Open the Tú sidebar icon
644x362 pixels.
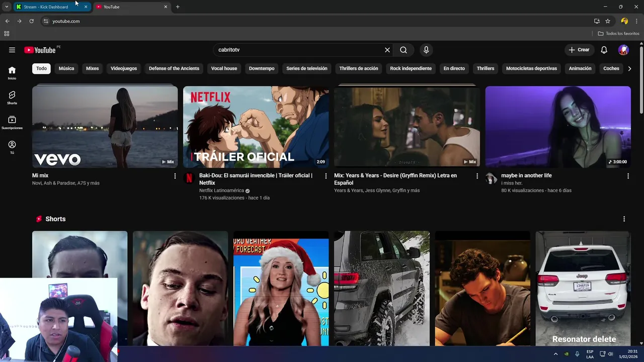point(12,147)
